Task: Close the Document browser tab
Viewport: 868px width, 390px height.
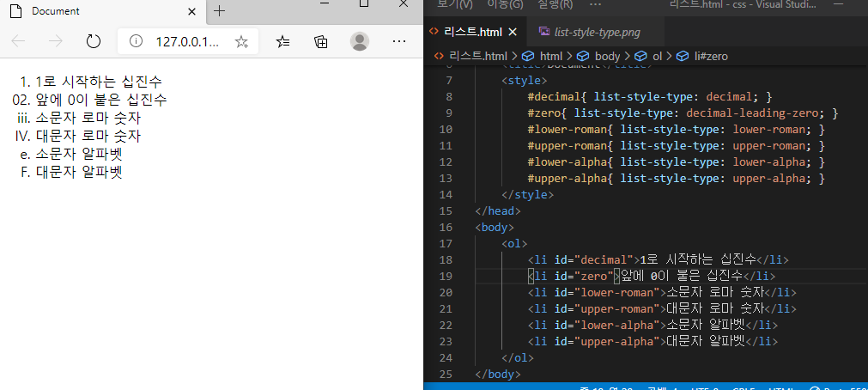Action: (x=191, y=11)
